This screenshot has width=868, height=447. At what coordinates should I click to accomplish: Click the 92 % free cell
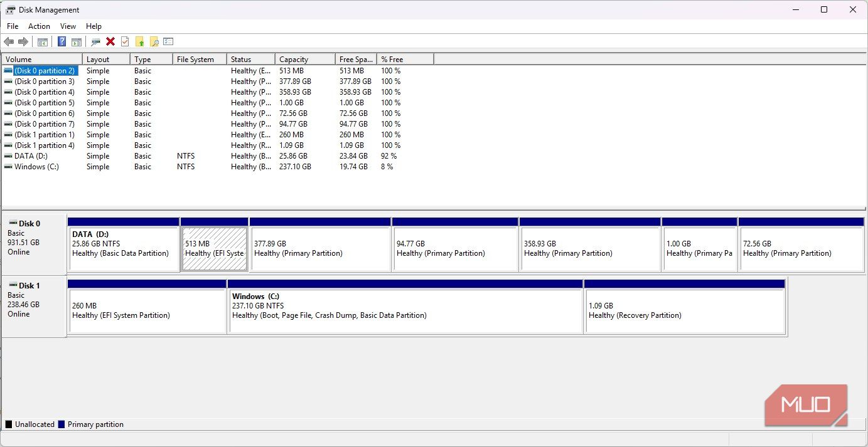click(389, 156)
